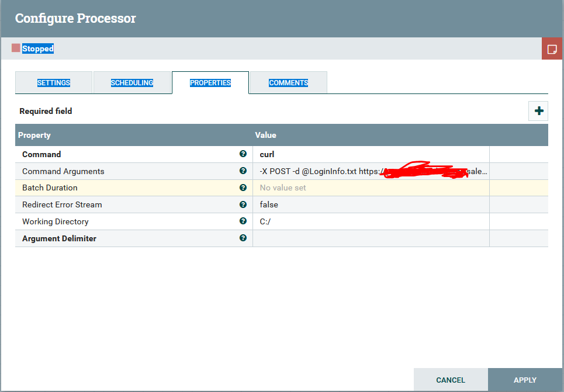Viewport: 564px width, 392px height.
Task: Select the PROPERTIES tab
Action: click(210, 82)
